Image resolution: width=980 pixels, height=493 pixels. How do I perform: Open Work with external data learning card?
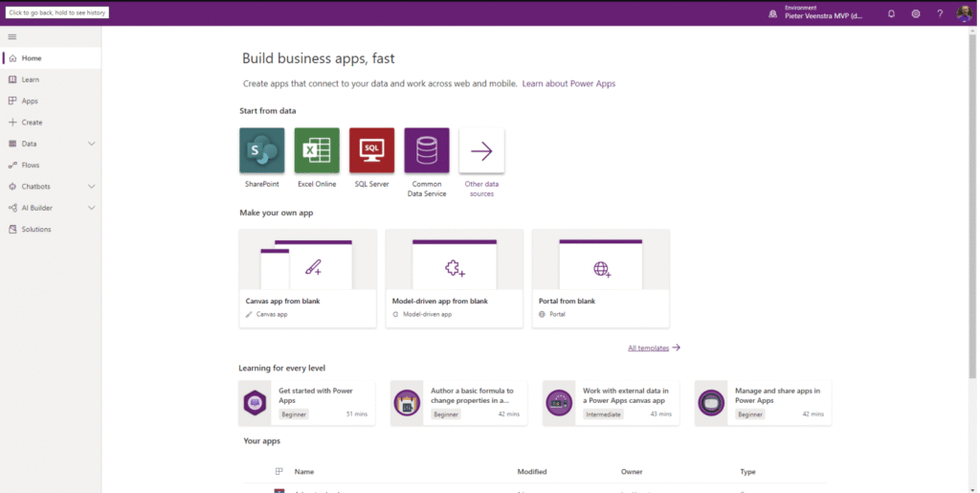[x=611, y=403]
